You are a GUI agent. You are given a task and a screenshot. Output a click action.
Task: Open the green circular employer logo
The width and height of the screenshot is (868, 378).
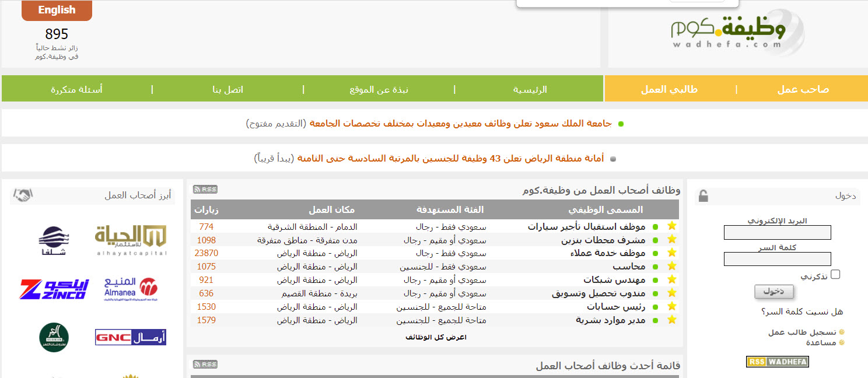click(x=54, y=337)
